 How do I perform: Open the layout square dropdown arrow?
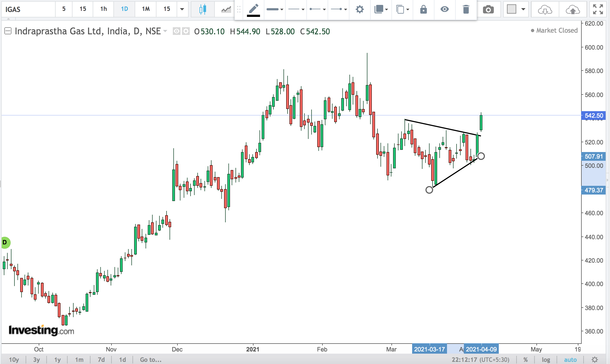point(523,10)
